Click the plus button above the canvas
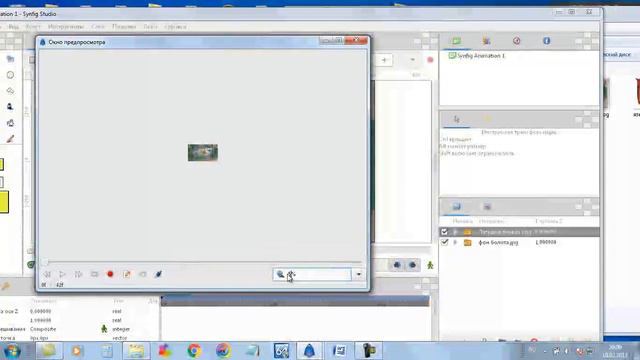640x360 pixels. click(x=384, y=60)
